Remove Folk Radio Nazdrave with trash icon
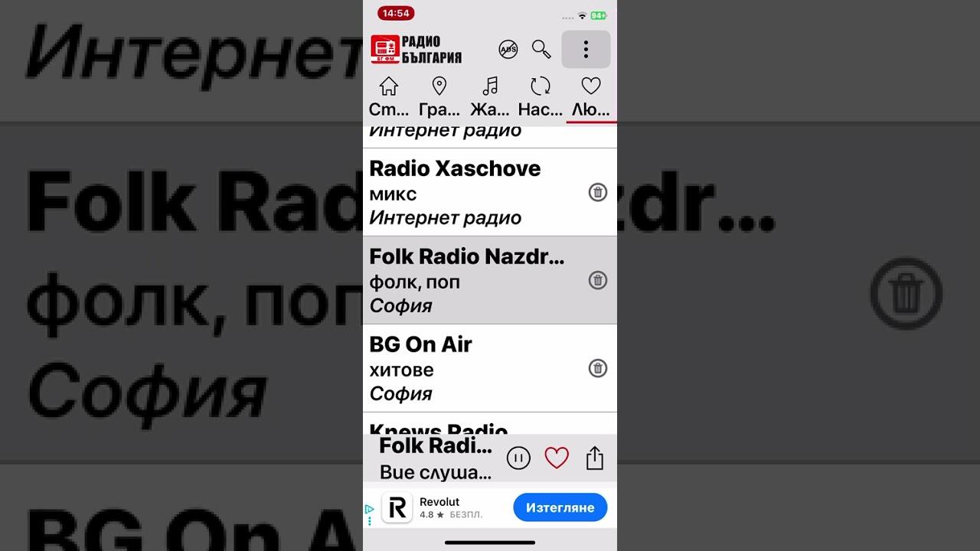980x551 pixels. point(597,280)
